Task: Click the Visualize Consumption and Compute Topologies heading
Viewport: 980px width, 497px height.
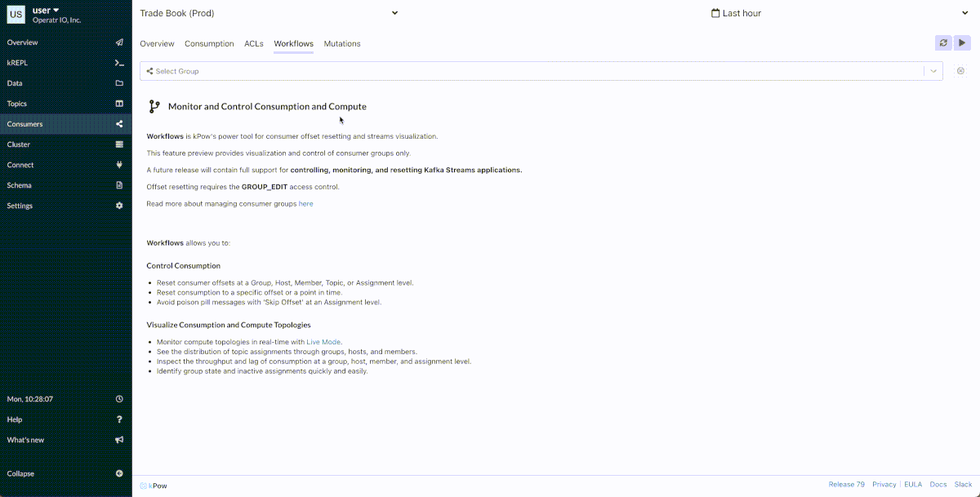Action: (229, 325)
